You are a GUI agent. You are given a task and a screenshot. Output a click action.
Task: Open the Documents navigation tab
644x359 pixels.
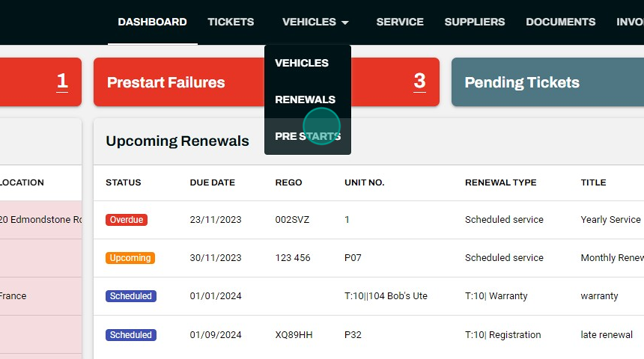(x=561, y=22)
